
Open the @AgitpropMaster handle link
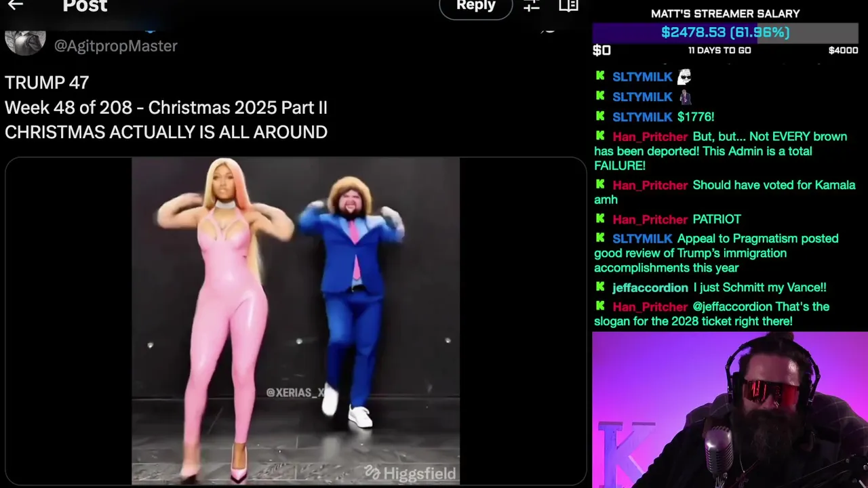pos(115,45)
